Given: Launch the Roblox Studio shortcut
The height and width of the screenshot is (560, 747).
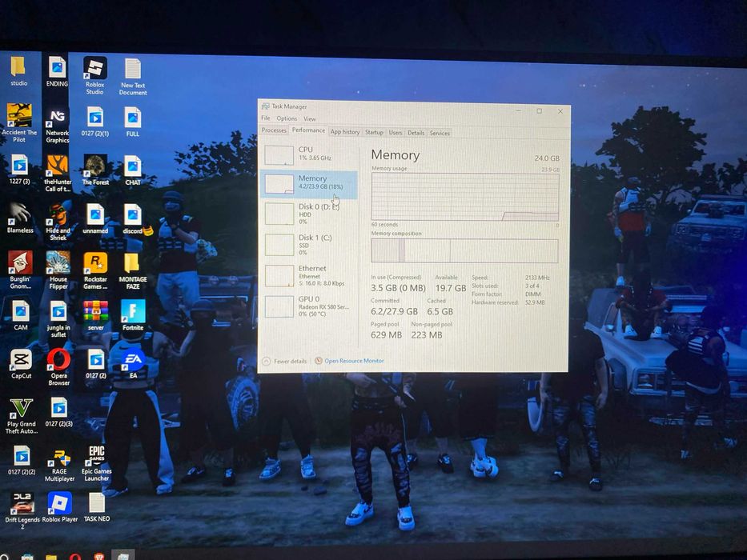Looking at the screenshot, I should click(94, 75).
